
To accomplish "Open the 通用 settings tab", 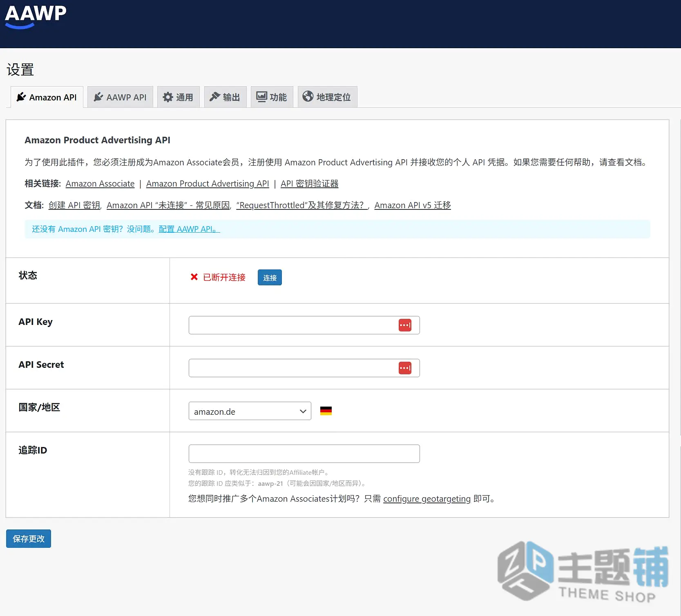I will point(179,97).
